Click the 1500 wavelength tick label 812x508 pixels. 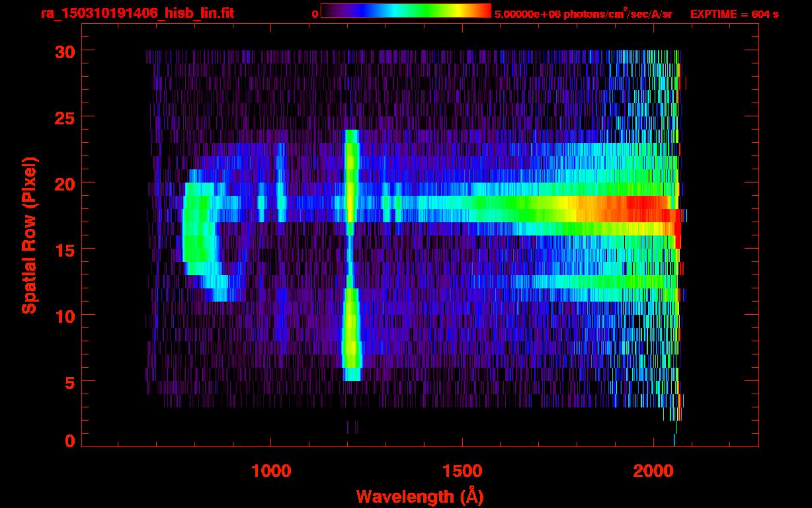pos(462,470)
